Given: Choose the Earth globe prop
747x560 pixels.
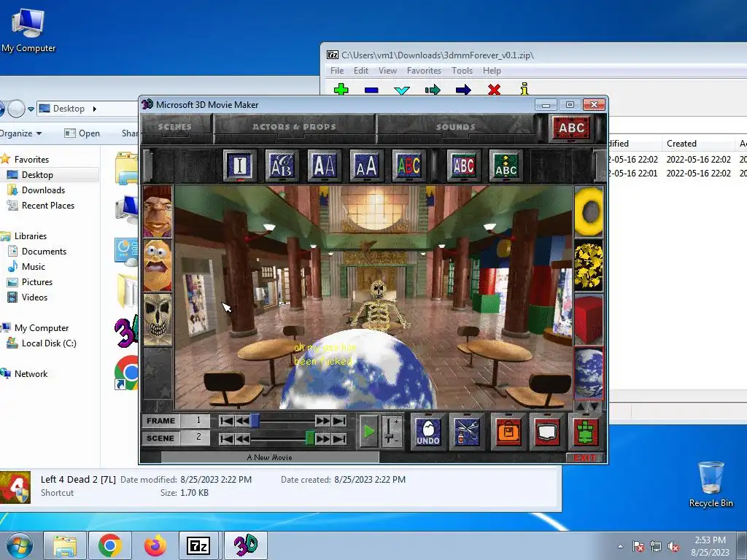Looking at the screenshot, I should coord(589,373).
